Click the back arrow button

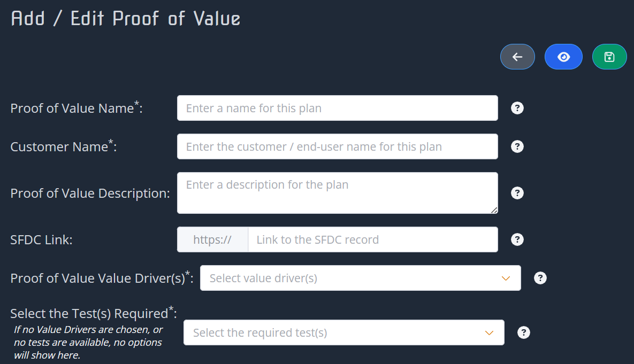[517, 57]
